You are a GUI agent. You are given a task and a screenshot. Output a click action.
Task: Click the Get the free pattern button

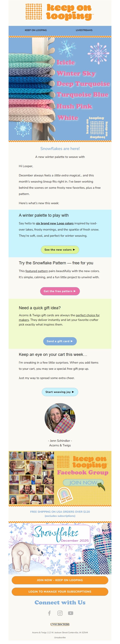(60, 291)
